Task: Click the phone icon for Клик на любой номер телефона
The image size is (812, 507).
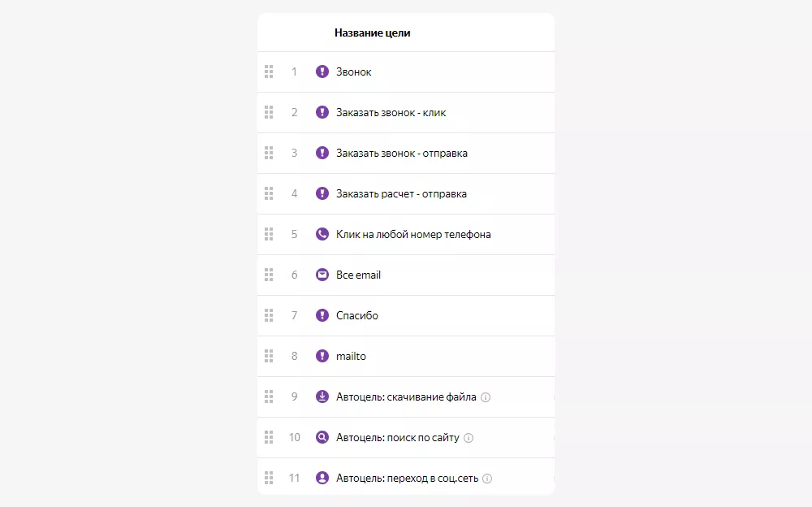Action: pos(322,234)
